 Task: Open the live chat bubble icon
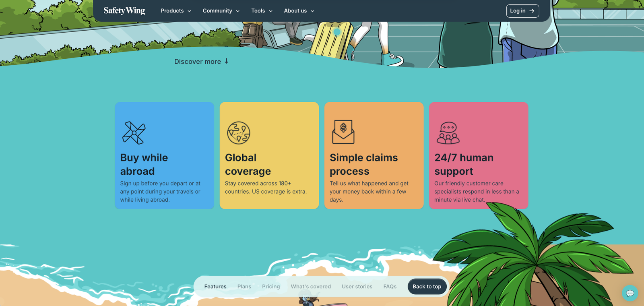[630, 293]
